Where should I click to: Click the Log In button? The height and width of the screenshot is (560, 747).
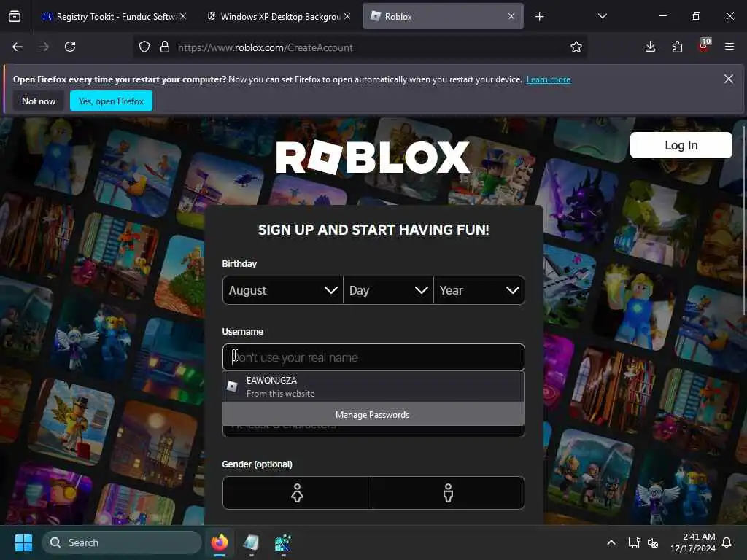pos(681,145)
